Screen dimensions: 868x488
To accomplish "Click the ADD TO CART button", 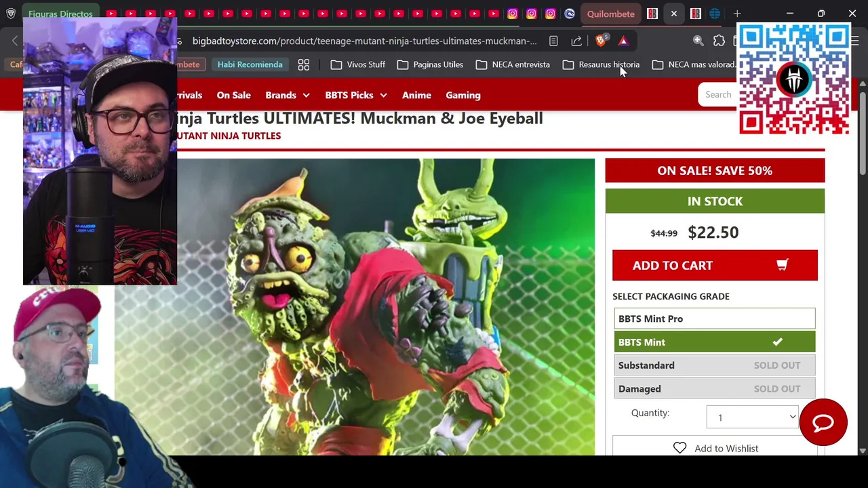I will [715, 265].
